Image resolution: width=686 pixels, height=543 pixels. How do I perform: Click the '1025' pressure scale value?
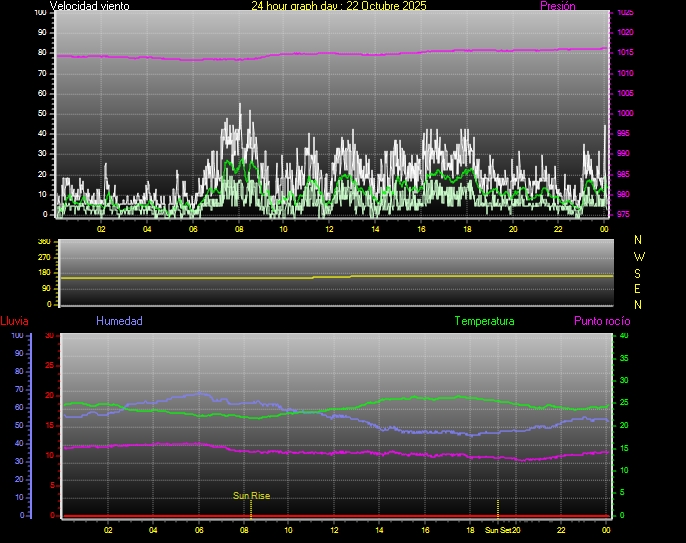(624, 13)
